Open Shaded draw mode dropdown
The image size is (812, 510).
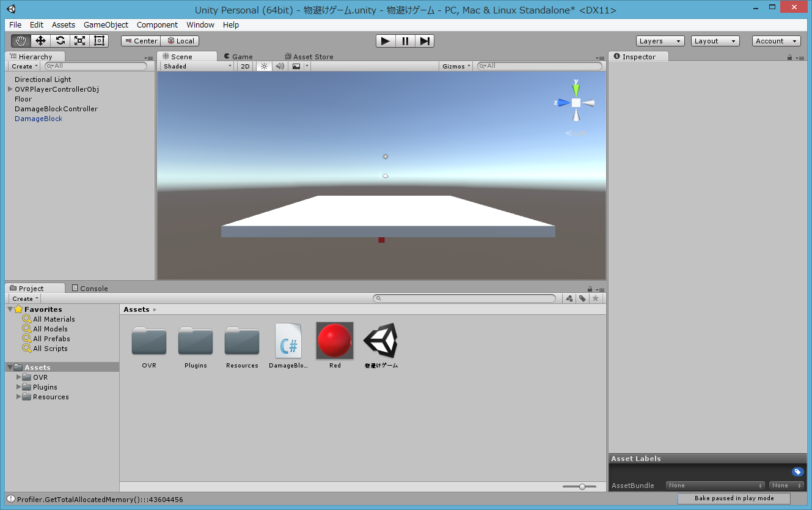tap(197, 66)
